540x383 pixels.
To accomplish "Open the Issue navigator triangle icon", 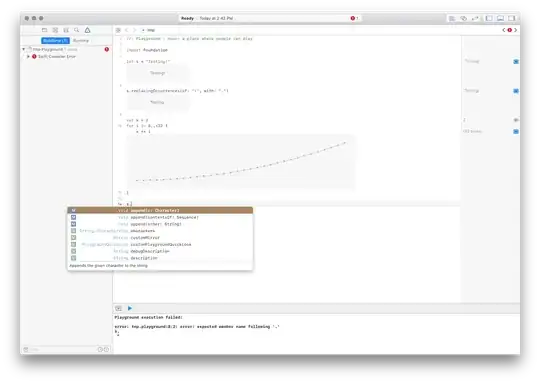I will coord(87,30).
